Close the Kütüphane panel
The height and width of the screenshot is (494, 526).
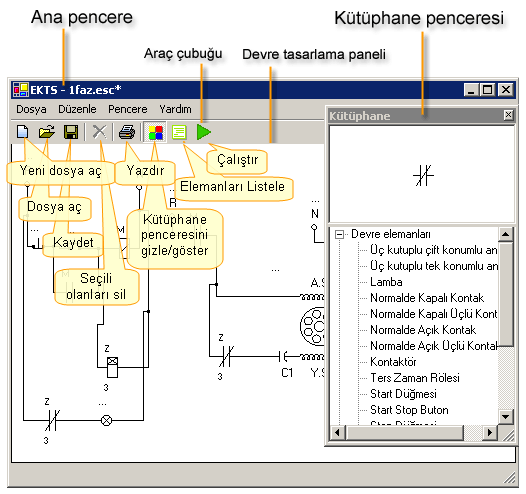point(508,115)
